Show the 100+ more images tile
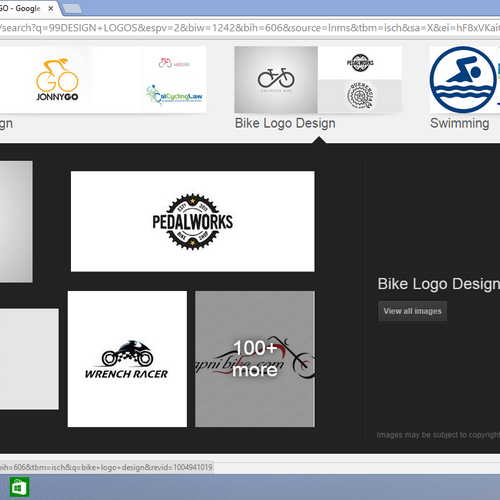The width and height of the screenshot is (500, 500). pos(255,359)
